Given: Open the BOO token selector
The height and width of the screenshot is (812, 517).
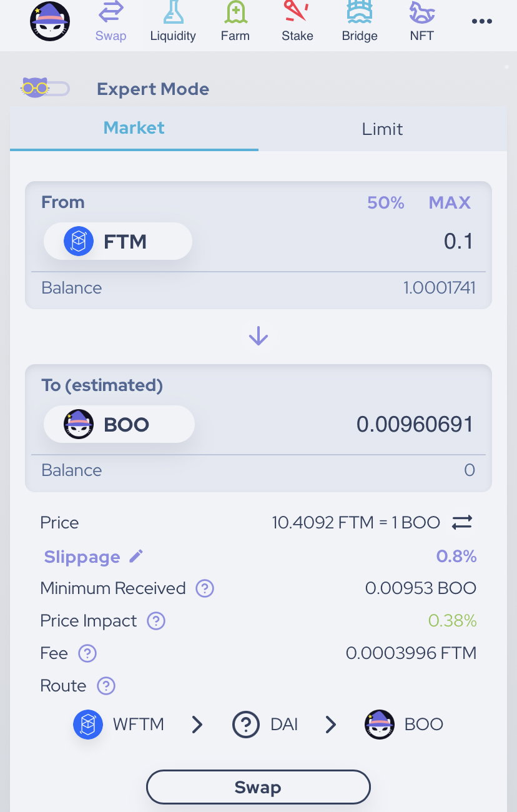Looking at the screenshot, I should point(119,424).
